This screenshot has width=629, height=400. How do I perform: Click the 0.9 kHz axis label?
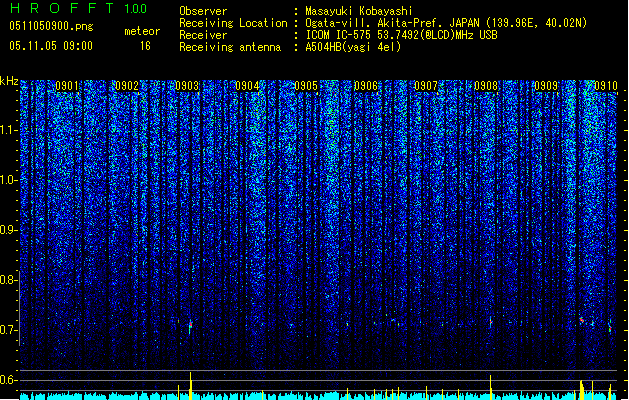point(9,230)
